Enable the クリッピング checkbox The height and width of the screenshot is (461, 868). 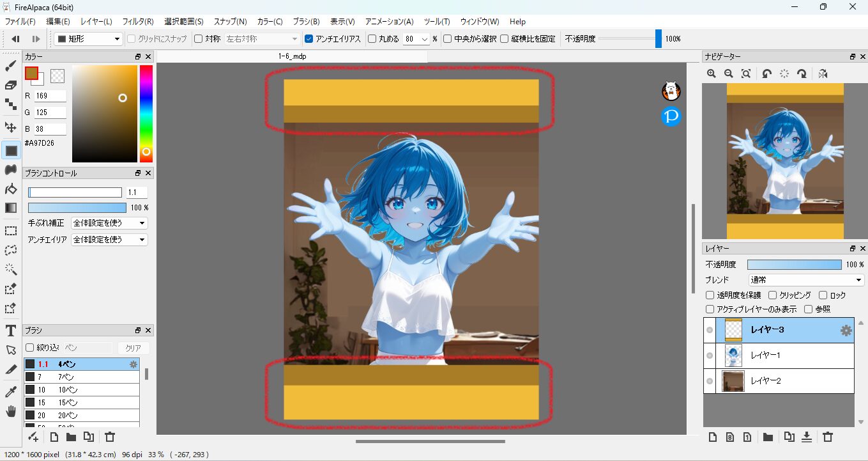coord(773,295)
